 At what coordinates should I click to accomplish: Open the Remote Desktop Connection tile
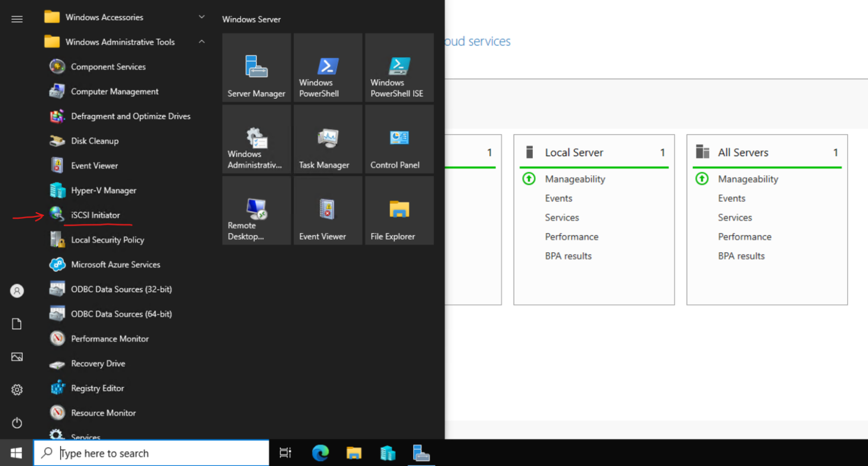pyautogui.click(x=256, y=210)
